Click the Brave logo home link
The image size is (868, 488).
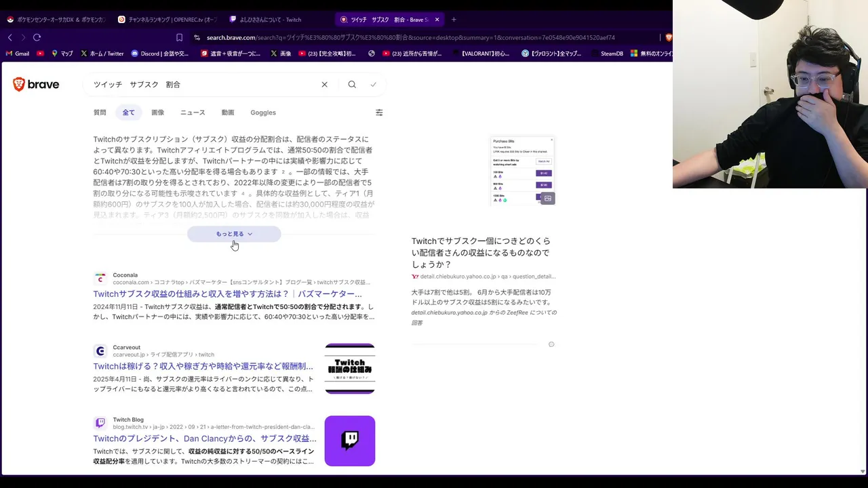[x=36, y=85]
